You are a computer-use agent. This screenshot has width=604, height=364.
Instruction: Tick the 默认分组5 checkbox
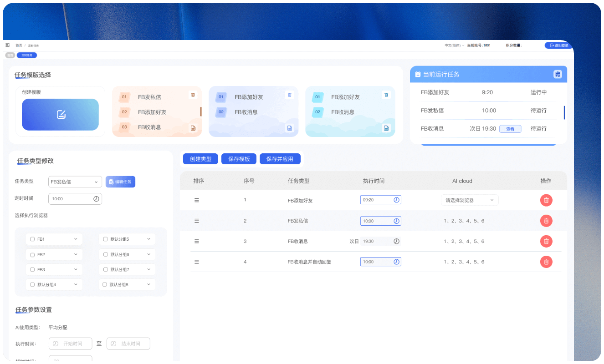click(105, 239)
